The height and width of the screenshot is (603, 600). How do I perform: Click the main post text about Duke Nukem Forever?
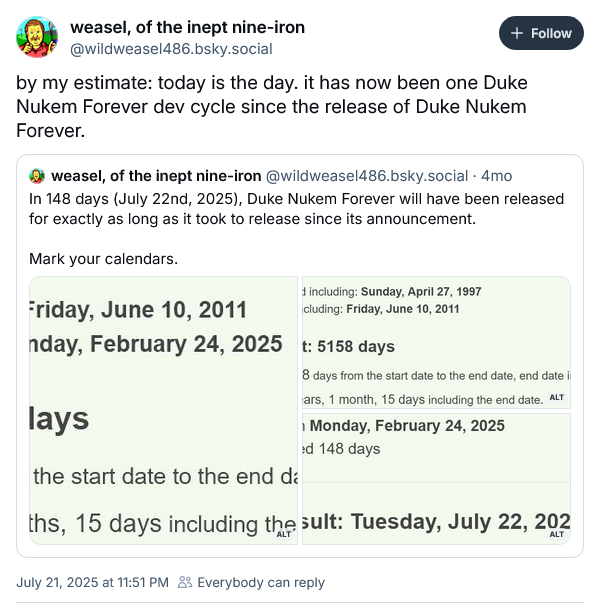click(272, 107)
